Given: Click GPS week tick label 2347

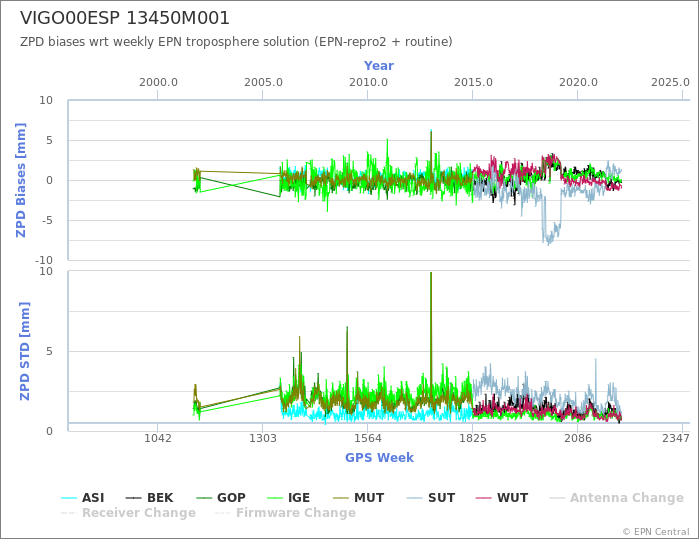Looking at the screenshot, I should coord(675,439).
